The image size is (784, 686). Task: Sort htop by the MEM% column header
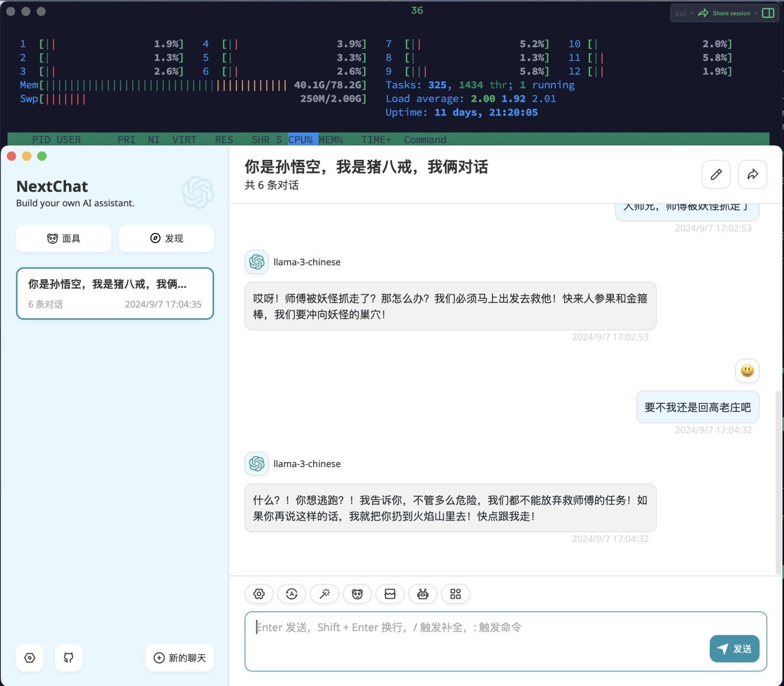click(x=331, y=139)
